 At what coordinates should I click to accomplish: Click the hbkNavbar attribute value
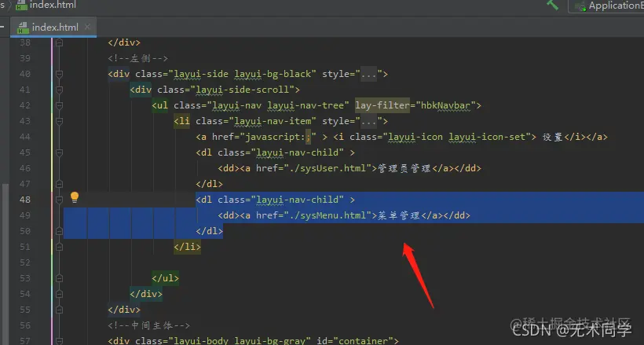[x=445, y=105]
